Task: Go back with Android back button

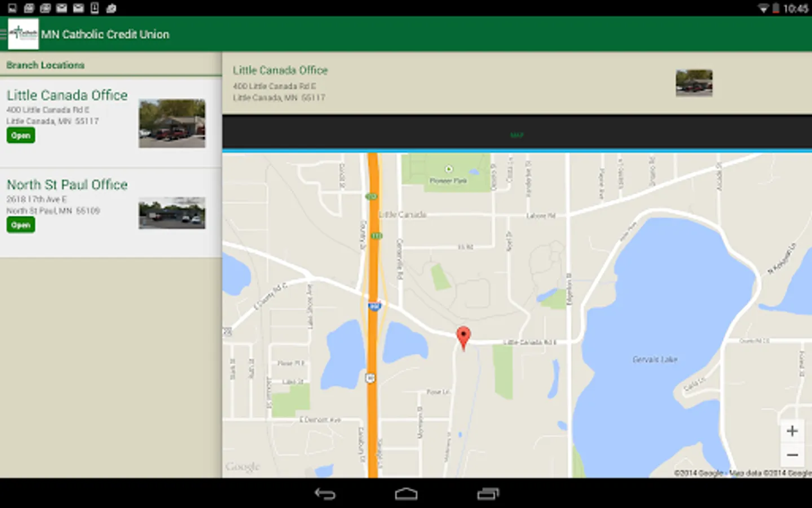Action: click(325, 494)
